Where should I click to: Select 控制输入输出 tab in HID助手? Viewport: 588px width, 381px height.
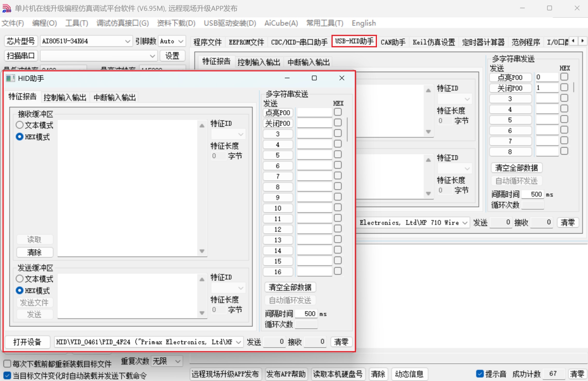[x=65, y=97]
